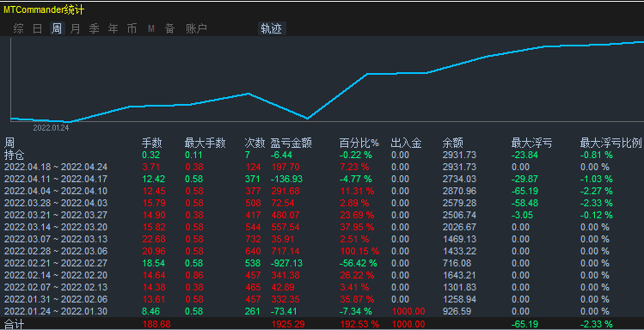Click the 手数 column header
Image resolution: width=644 pixels, height=330 pixels.
click(x=152, y=143)
